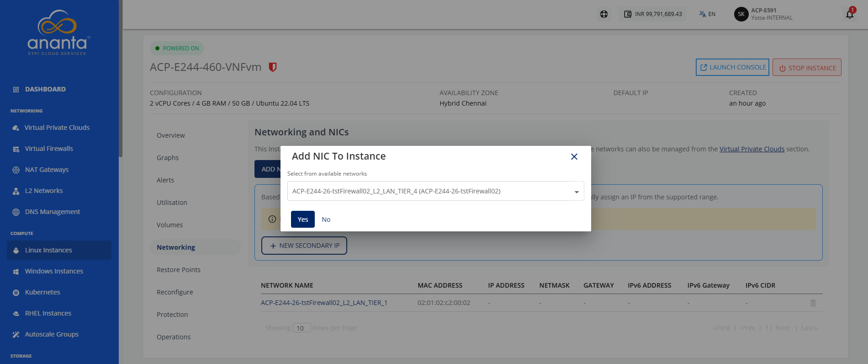This screenshot has width=868, height=364.
Task: Open the Reconfigure tab
Action: click(x=175, y=292)
